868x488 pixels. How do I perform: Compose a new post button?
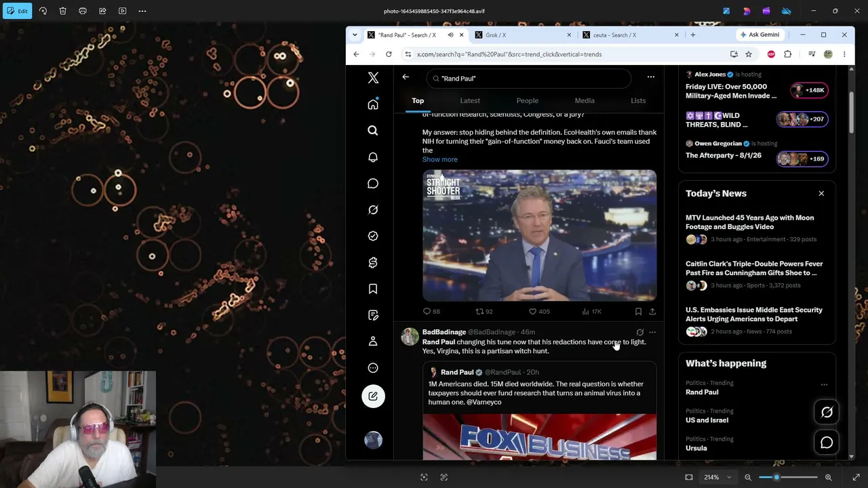(373, 396)
